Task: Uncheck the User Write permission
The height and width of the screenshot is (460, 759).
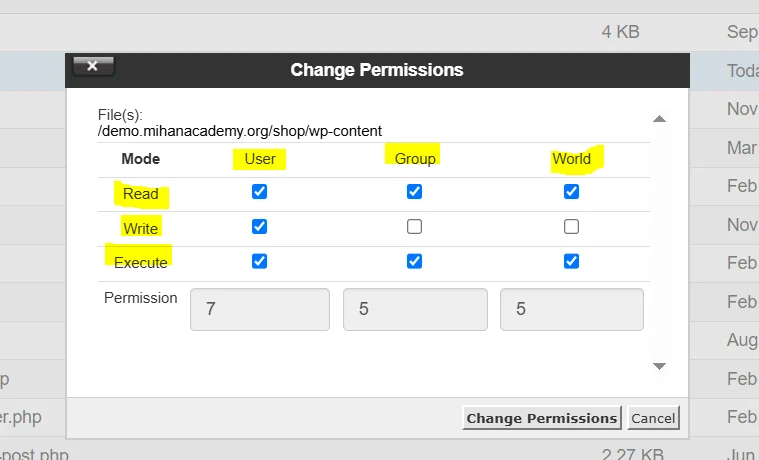Action: (260, 227)
